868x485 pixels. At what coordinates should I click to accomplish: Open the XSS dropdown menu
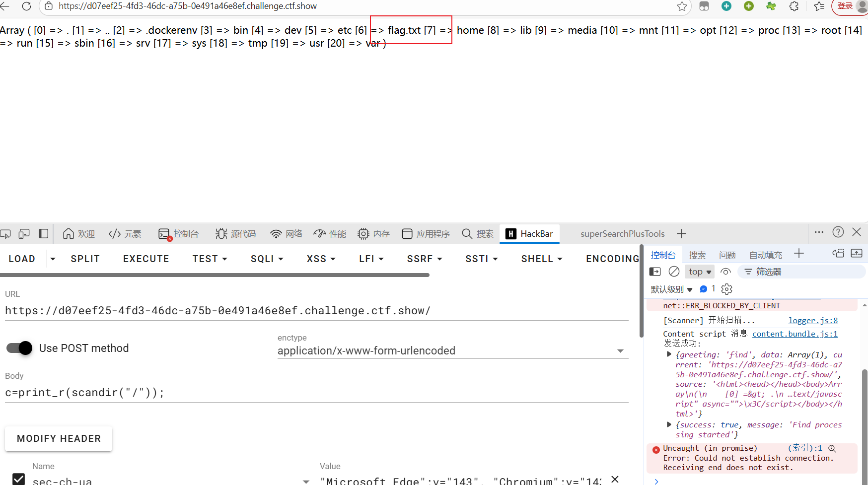point(321,259)
